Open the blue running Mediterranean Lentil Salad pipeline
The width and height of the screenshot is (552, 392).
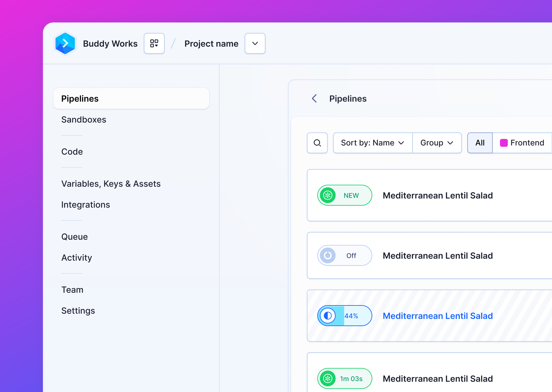click(x=438, y=316)
